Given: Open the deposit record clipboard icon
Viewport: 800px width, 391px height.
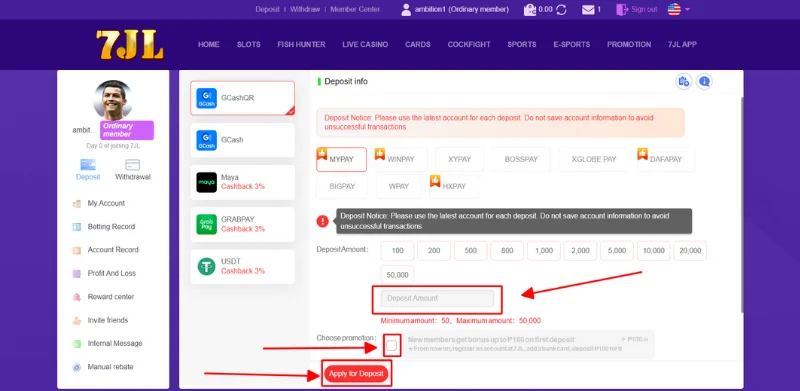Looking at the screenshot, I should coord(683,81).
